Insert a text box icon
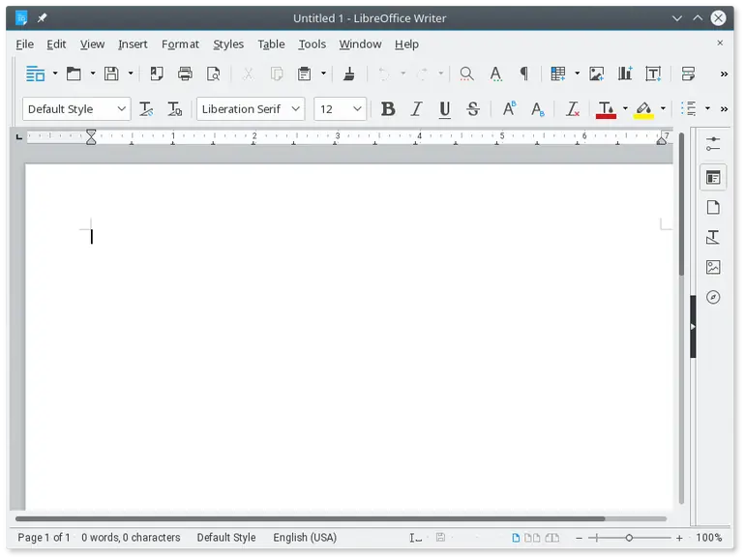745x560 pixels. (x=653, y=74)
